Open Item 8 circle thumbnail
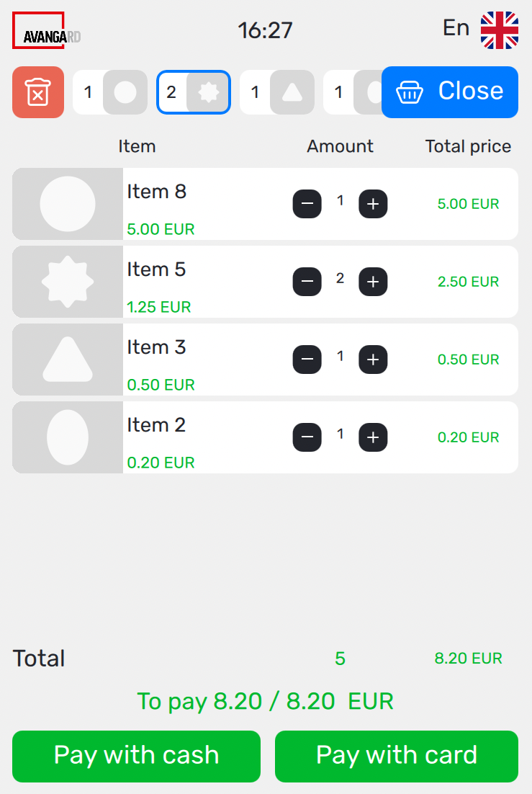 pos(68,204)
